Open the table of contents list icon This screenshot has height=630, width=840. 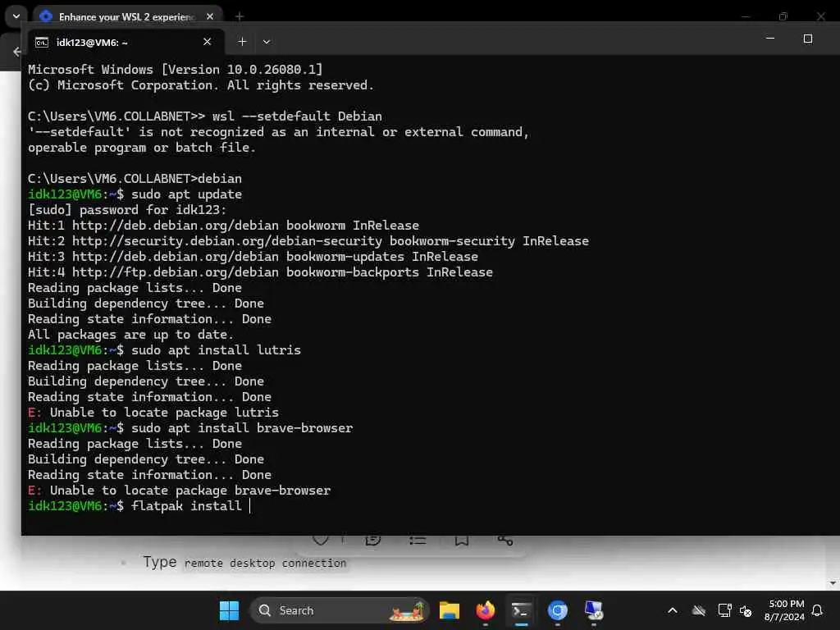418,540
